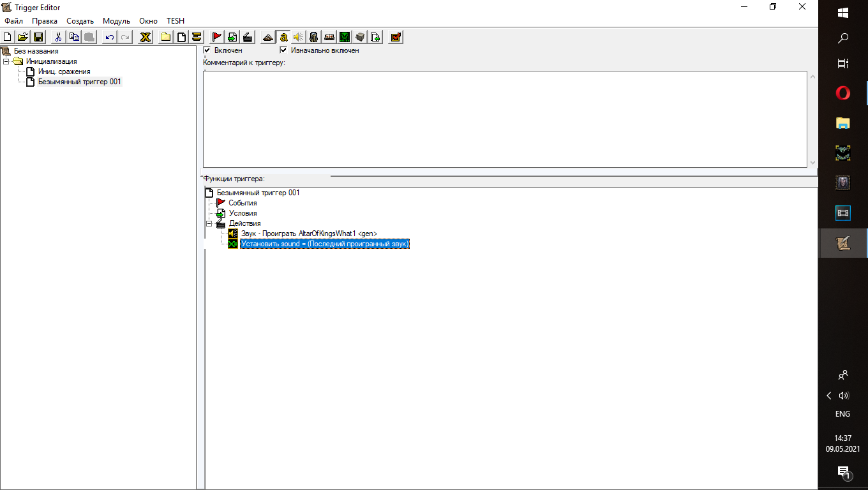868x490 pixels.
Task: Open the Object Editor module icon
Action: pos(314,37)
